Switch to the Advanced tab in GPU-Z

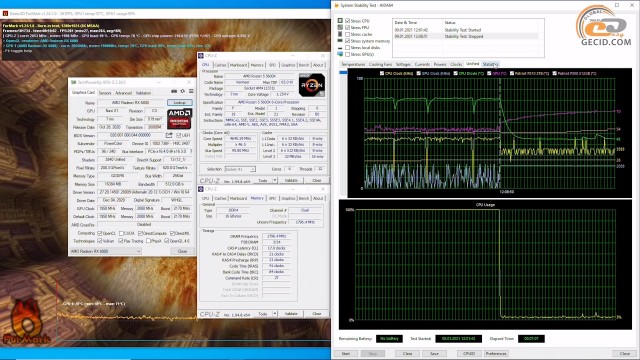tap(123, 93)
